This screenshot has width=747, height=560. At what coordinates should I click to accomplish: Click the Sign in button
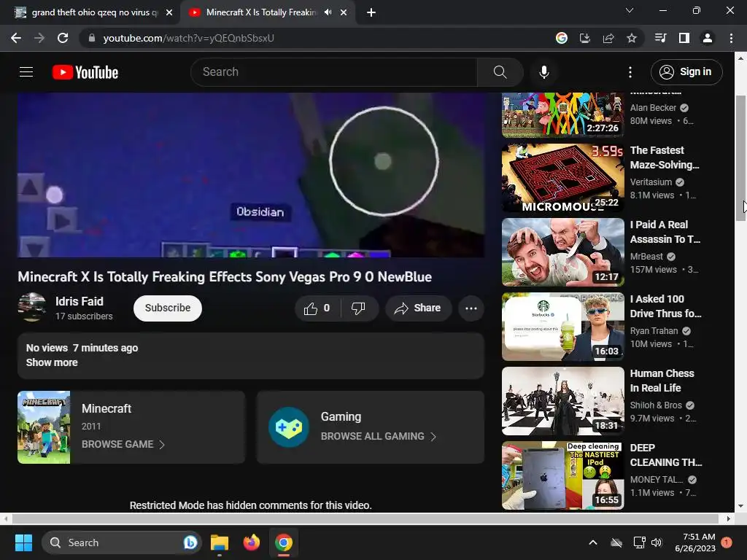tap(686, 72)
